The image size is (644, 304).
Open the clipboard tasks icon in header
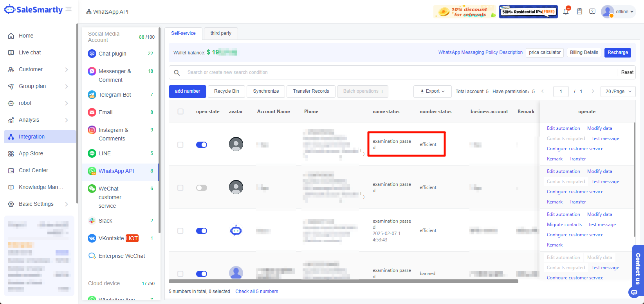tap(579, 11)
